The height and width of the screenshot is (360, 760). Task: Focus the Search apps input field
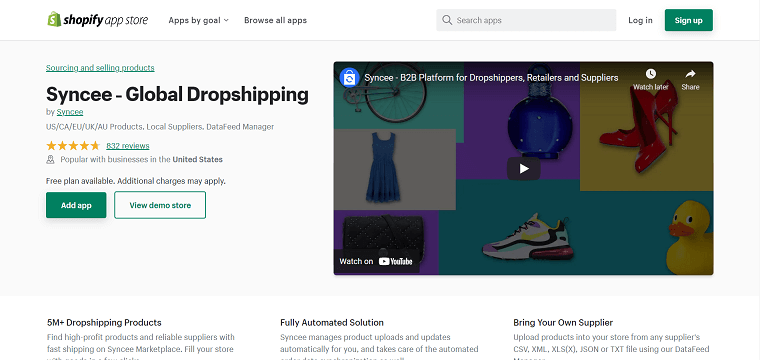click(x=526, y=20)
